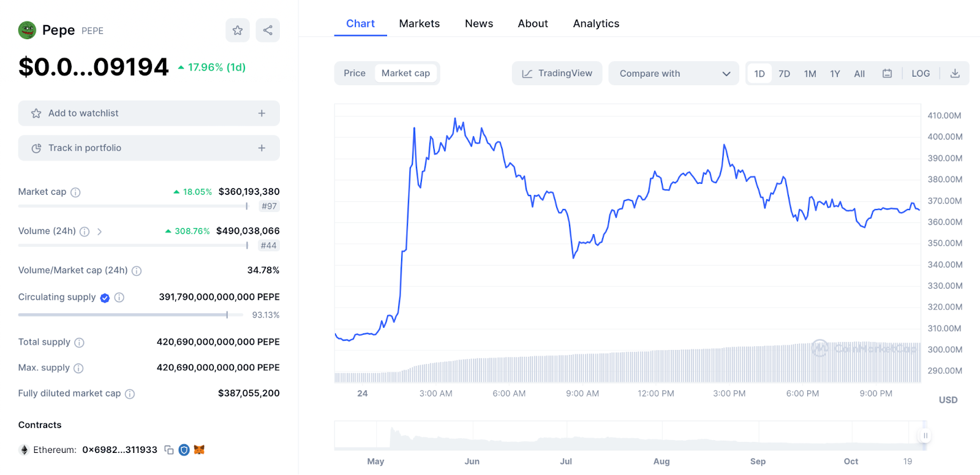Click the info icon beside Volume (24h)
This screenshot has height=475, width=980.
(85, 232)
